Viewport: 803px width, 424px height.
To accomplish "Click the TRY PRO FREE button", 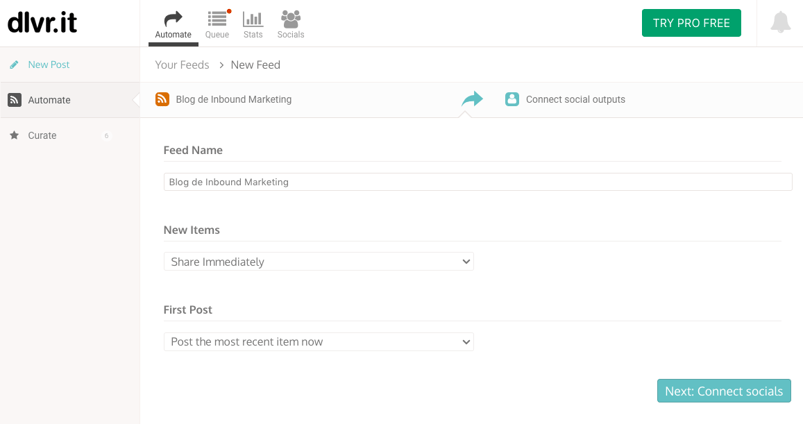I will [x=691, y=23].
